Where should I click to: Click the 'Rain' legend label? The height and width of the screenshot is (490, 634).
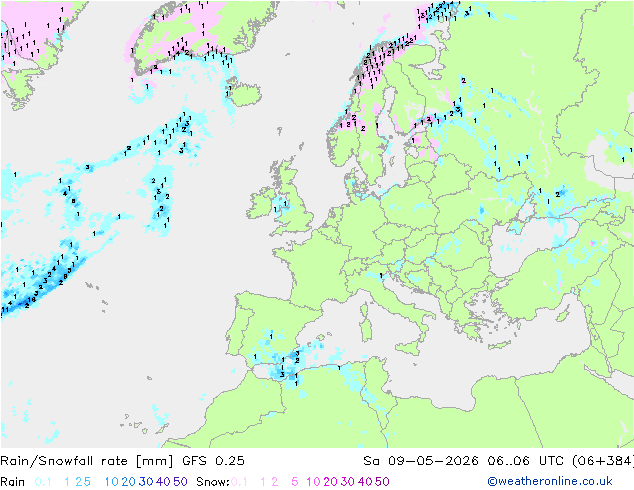[x=13, y=482]
